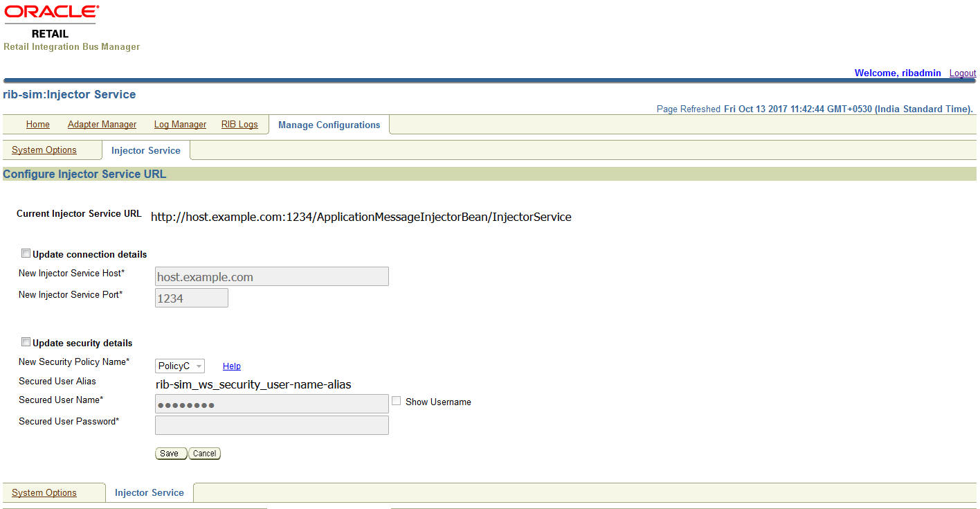Click the Save button
980x509 pixels.
pos(171,454)
